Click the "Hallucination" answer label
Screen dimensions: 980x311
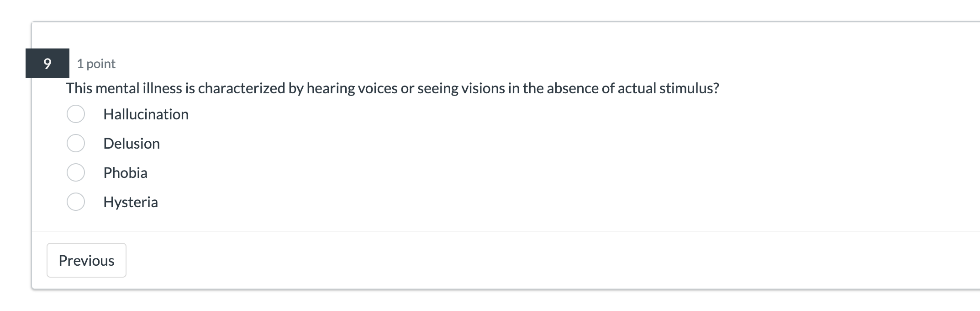[146, 114]
